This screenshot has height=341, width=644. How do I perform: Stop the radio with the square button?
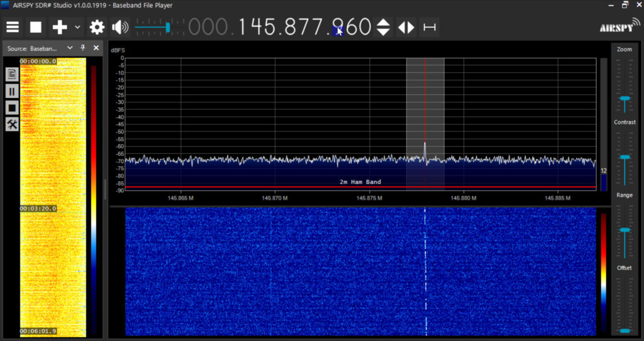pos(36,27)
